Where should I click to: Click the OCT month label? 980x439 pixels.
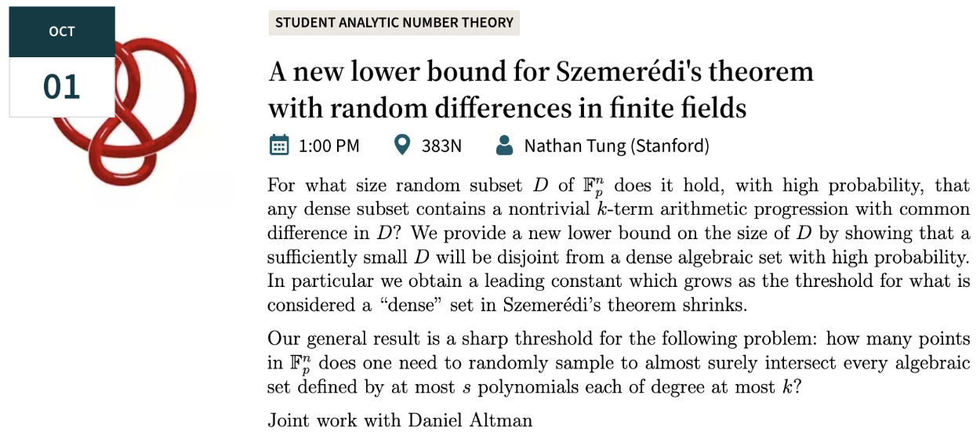[62, 32]
